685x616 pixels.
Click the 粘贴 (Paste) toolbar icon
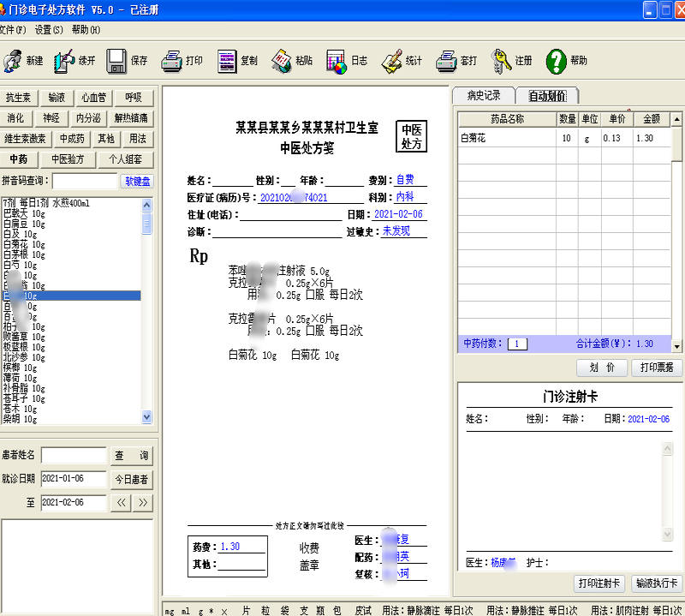coord(282,61)
